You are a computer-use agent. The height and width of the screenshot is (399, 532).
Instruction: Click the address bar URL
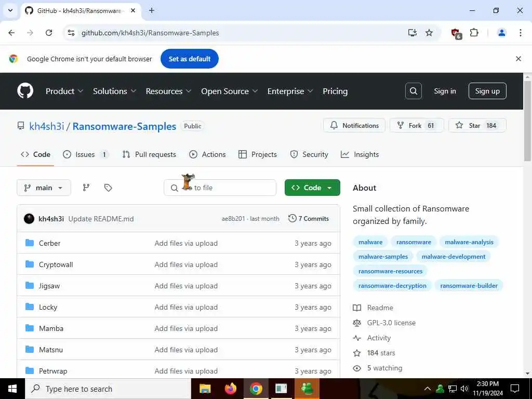tap(150, 33)
